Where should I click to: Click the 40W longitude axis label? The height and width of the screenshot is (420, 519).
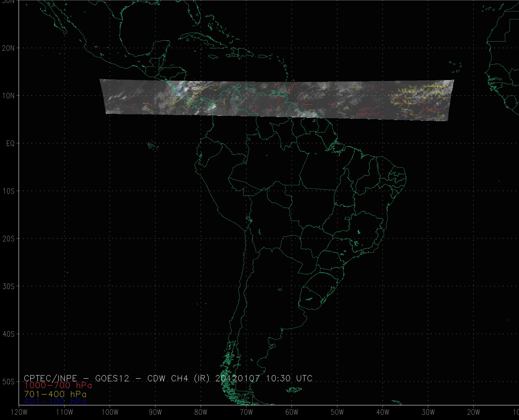(x=383, y=412)
